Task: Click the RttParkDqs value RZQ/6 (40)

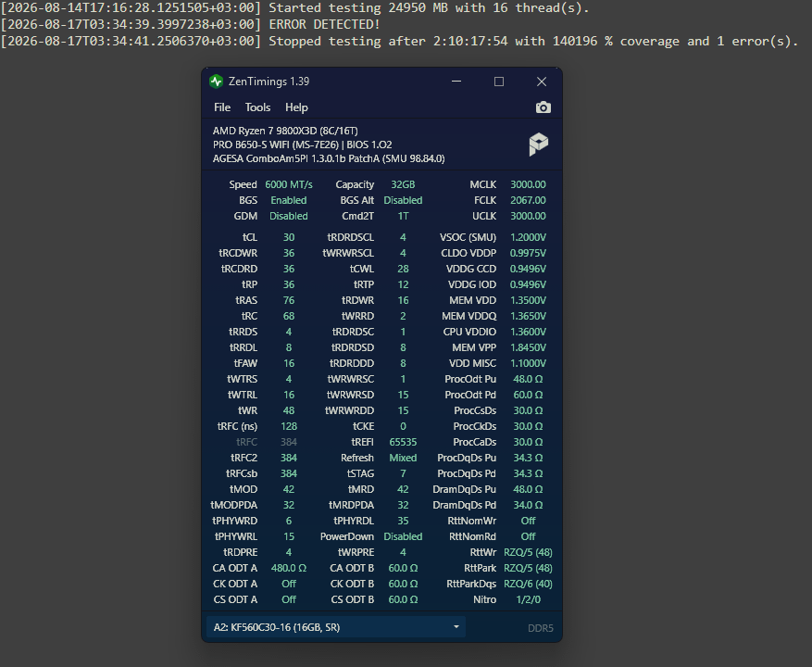Action: 528,584
